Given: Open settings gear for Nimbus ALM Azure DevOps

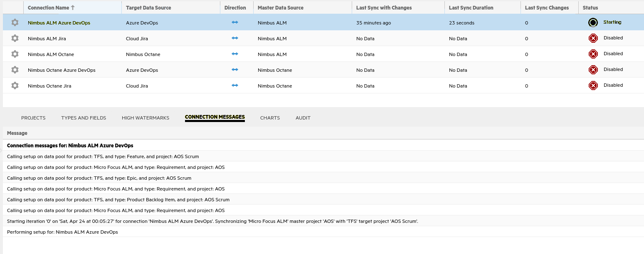Looking at the screenshot, I should (x=14, y=22).
